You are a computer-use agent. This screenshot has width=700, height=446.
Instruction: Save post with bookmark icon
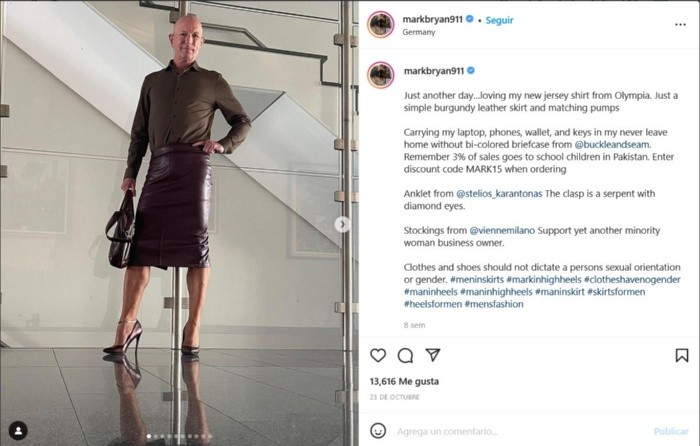click(x=682, y=355)
